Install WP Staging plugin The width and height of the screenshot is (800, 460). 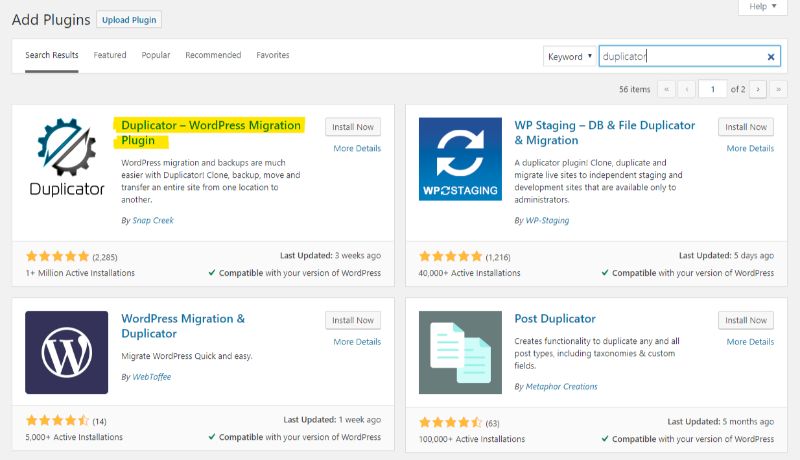[x=746, y=127]
